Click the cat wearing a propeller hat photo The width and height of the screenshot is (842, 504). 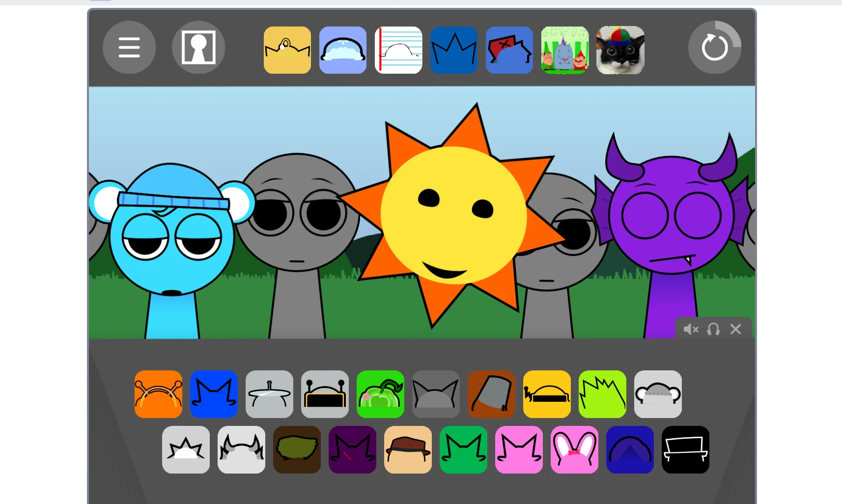click(x=620, y=50)
